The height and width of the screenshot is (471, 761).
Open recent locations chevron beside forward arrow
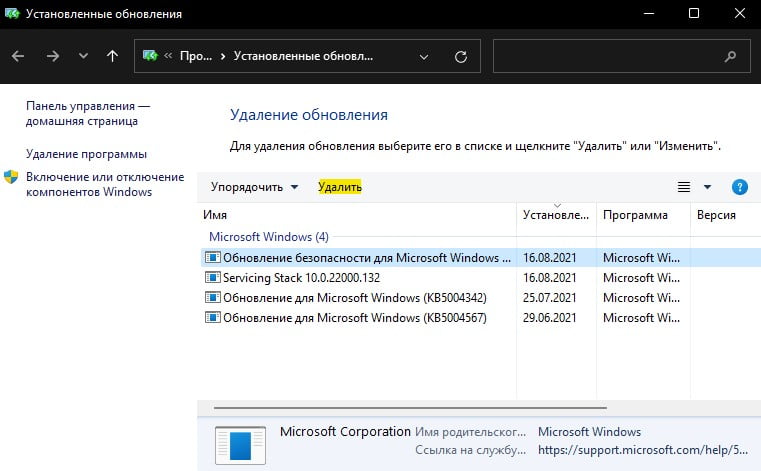point(83,56)
